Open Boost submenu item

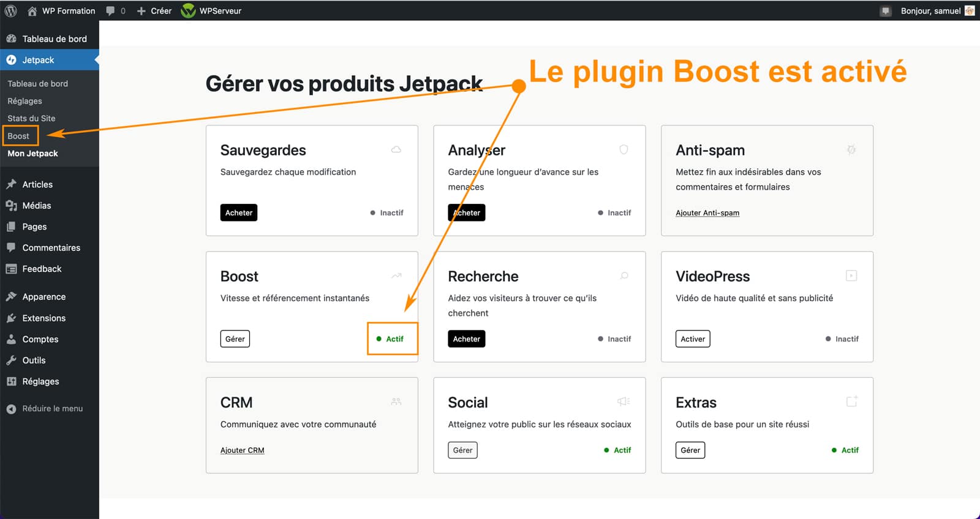18,136
